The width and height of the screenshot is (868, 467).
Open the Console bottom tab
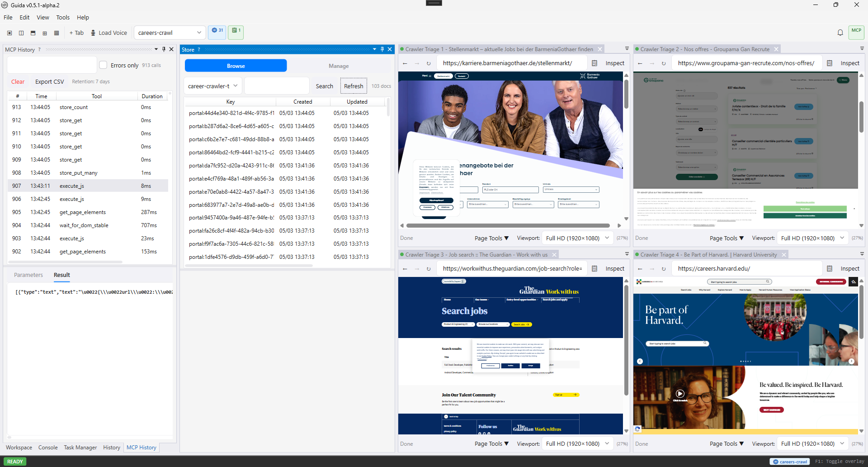tap(48, 448)
